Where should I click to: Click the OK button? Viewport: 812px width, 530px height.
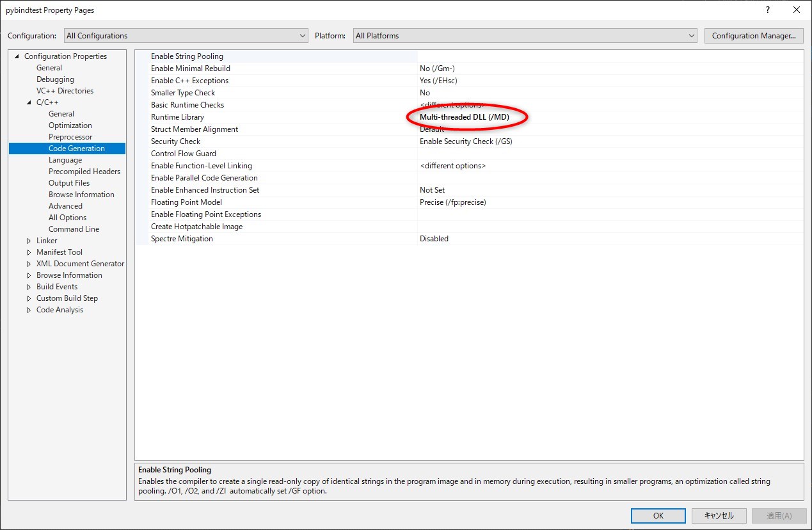click(x=658, y=516)
